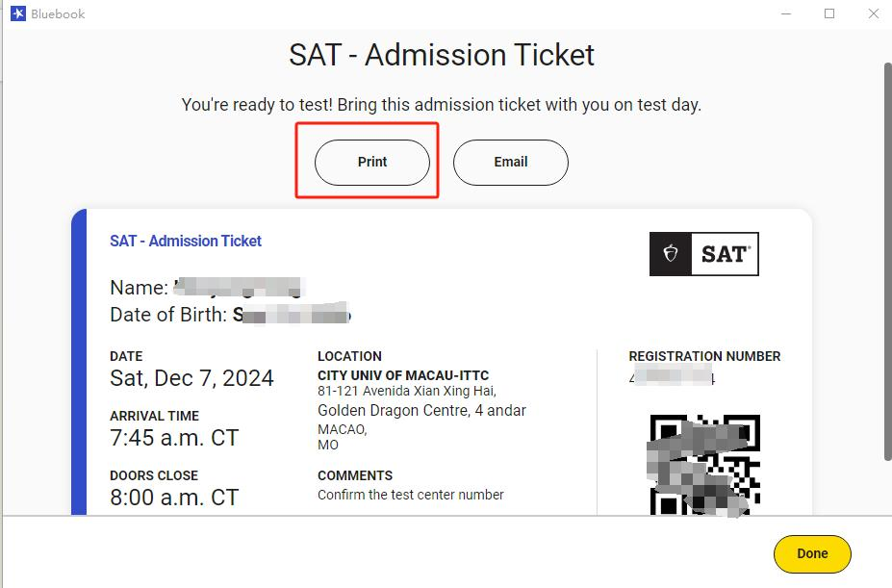This screenshot has height=588, width=892.
Task: Click the Confirm the test center number comment
Action: coord(411,495)
